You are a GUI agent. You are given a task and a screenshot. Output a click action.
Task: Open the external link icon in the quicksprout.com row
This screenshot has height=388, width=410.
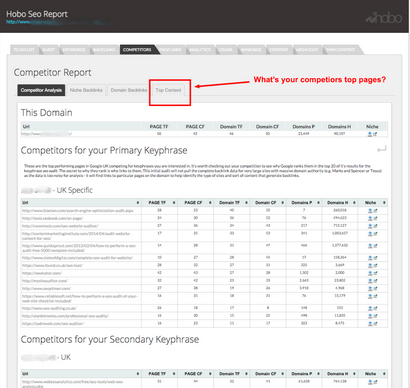375,246
